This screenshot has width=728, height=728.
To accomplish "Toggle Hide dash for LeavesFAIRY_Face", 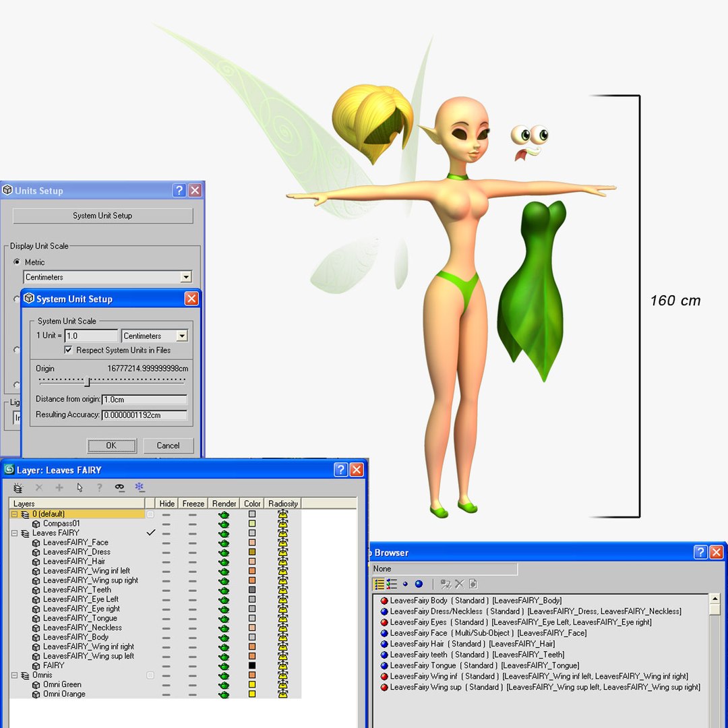I will pyautogui.click(x=166, y=543).
